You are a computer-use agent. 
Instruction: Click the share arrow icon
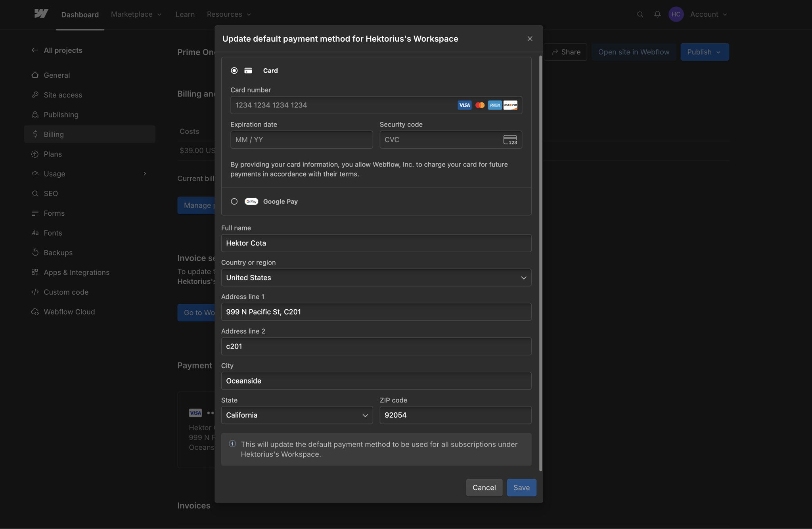[555, 52]
